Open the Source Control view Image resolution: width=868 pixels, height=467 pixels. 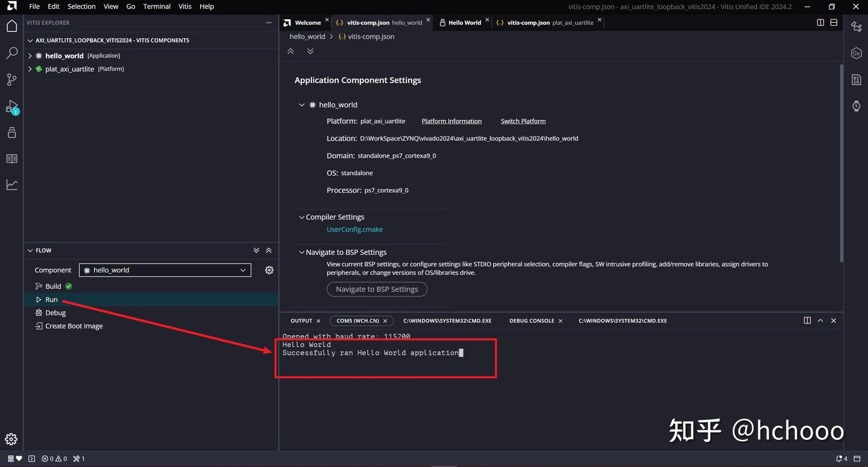pyautogui.click(x=11, y=80)
